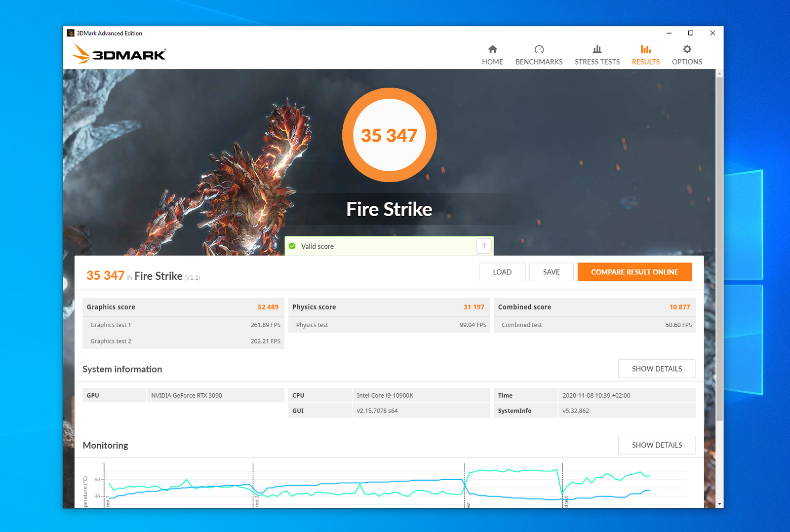This screenshot has height=532, width=790.
Task: Open the Options tab
Action: (687, 55)
